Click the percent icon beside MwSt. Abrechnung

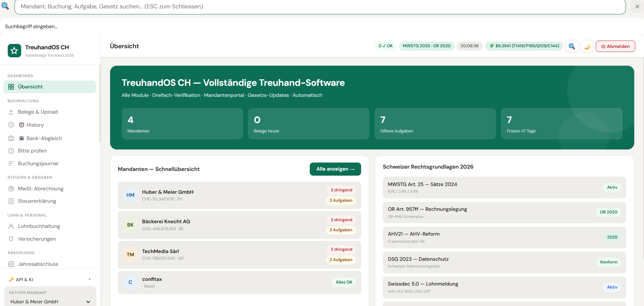pos(11,189)
